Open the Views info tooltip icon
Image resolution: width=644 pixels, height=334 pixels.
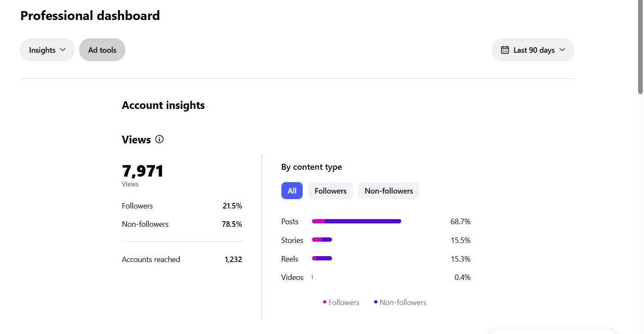[159, 139]
